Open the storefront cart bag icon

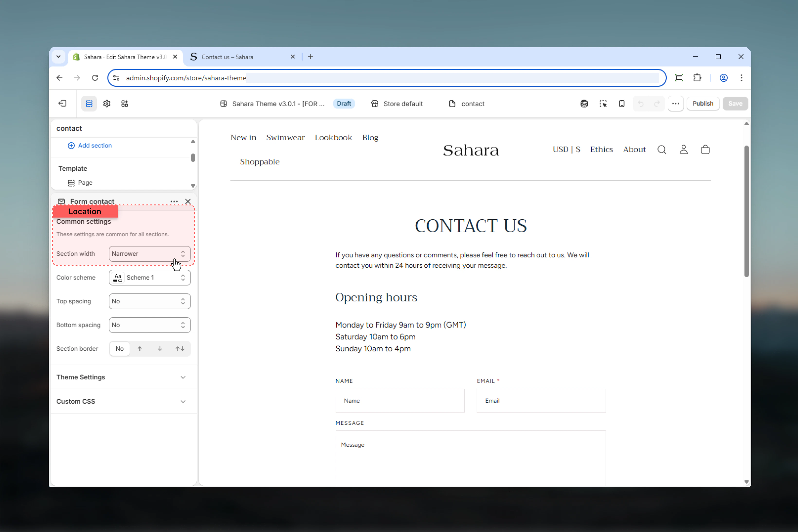705,150
